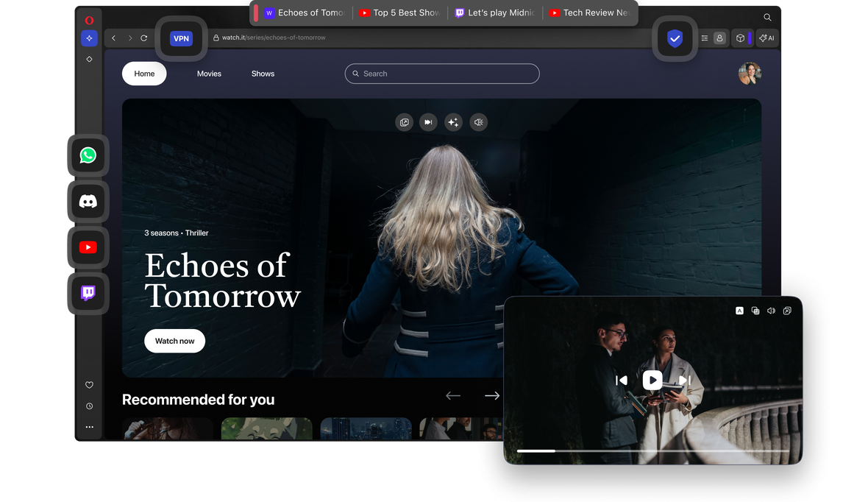The image size is (868, 502).
Task: Select the Movies navigation item
Action: (x=209, y=74)
